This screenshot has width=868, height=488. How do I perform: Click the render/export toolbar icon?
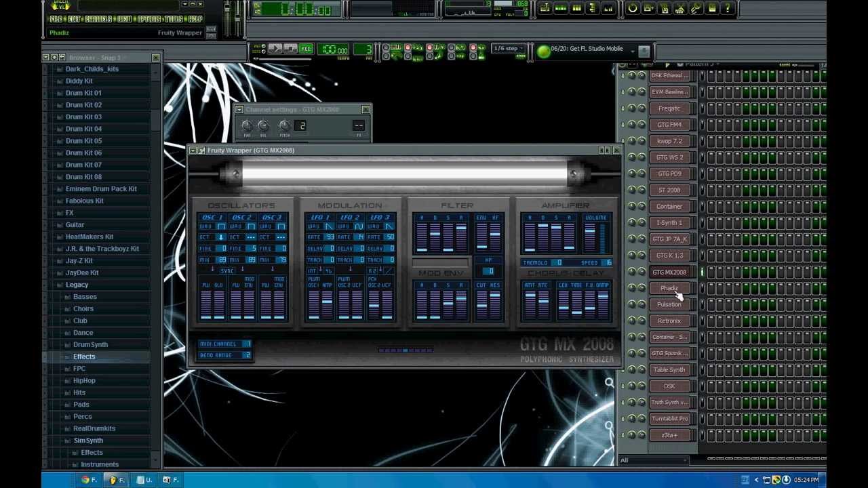[665, 8]
